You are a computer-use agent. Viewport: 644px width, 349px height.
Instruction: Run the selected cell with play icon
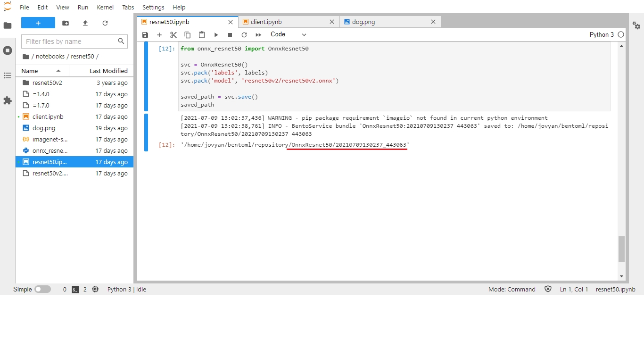click(216, 35)
